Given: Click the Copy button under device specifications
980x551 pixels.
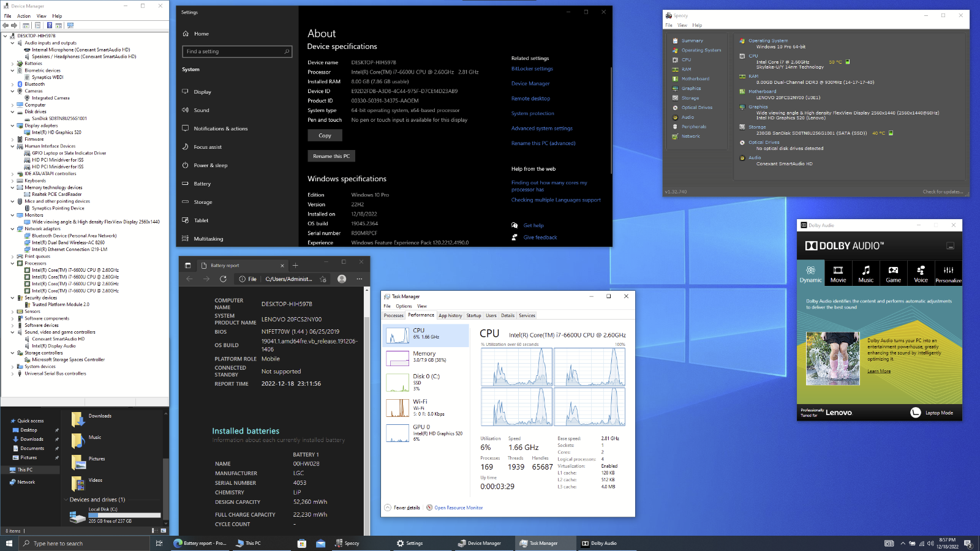Looking at the screenshot, I should (325, 135).
